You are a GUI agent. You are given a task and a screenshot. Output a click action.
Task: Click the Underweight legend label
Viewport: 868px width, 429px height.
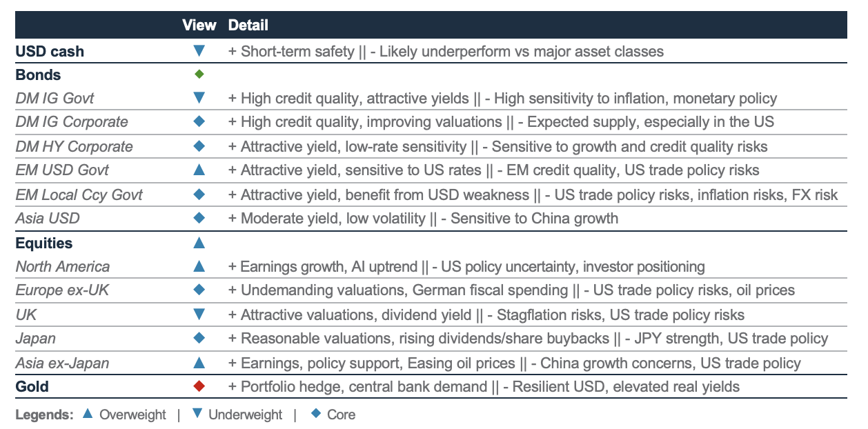[245, 415]
